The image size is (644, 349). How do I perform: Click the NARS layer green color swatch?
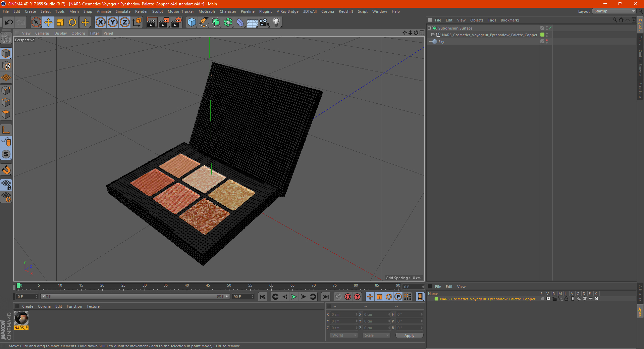(x=436, y=299)
